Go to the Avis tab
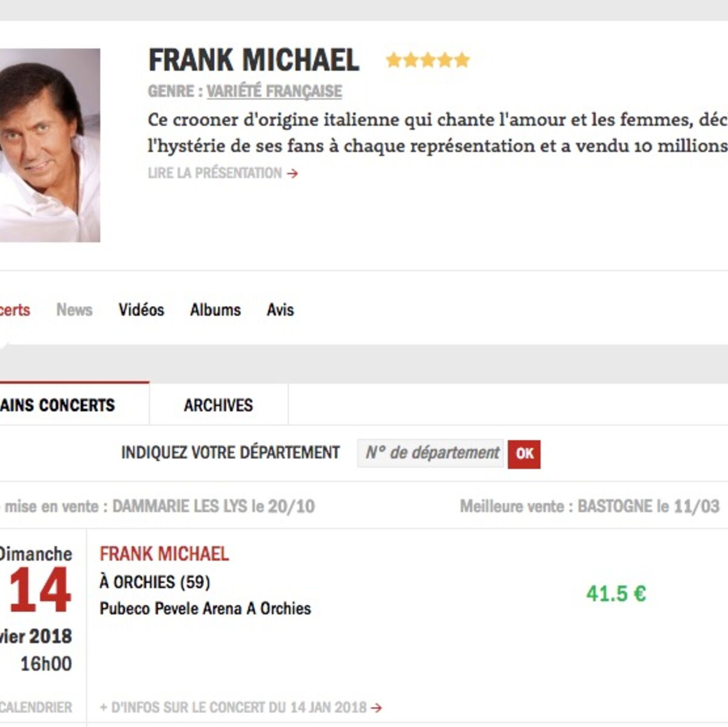 click(x=280, y=310)
